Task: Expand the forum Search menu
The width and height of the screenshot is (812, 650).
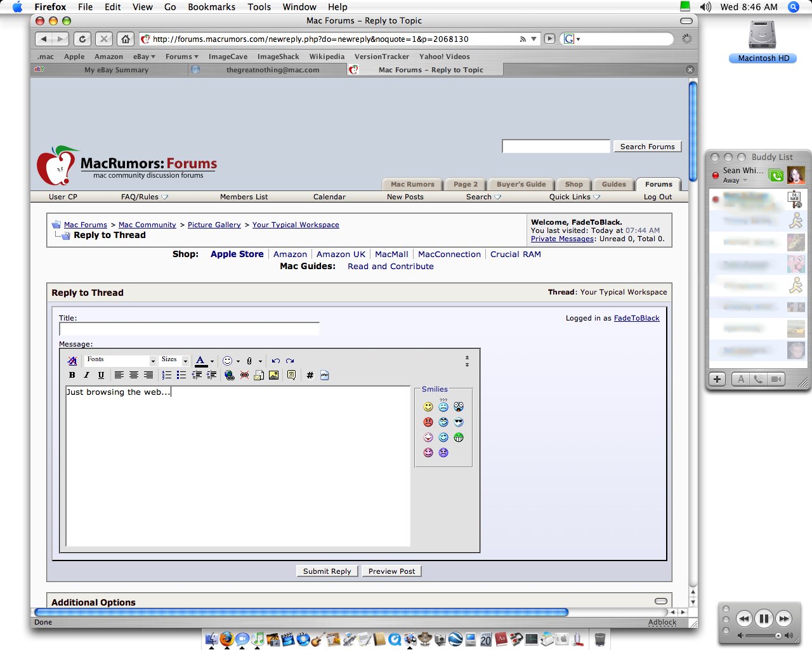Action: pos(483,197)
